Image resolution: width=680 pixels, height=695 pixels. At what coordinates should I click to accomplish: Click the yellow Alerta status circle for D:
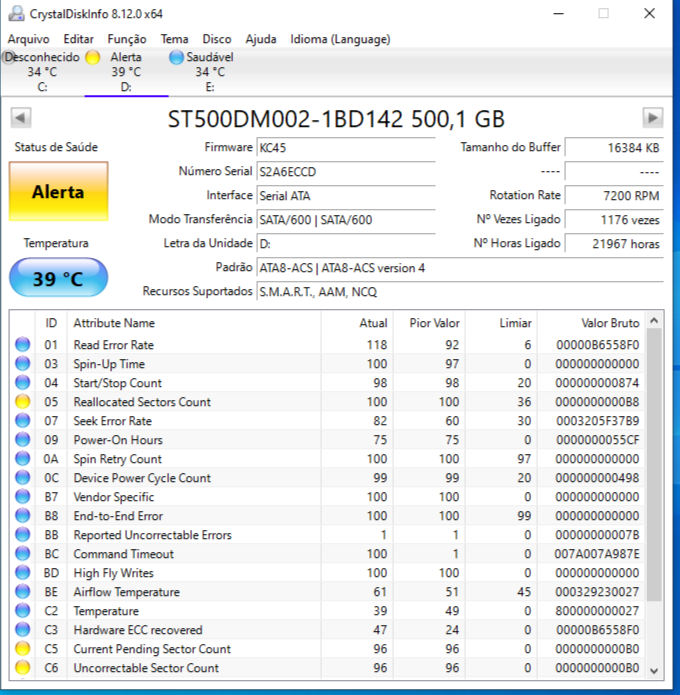coord(93,57)
